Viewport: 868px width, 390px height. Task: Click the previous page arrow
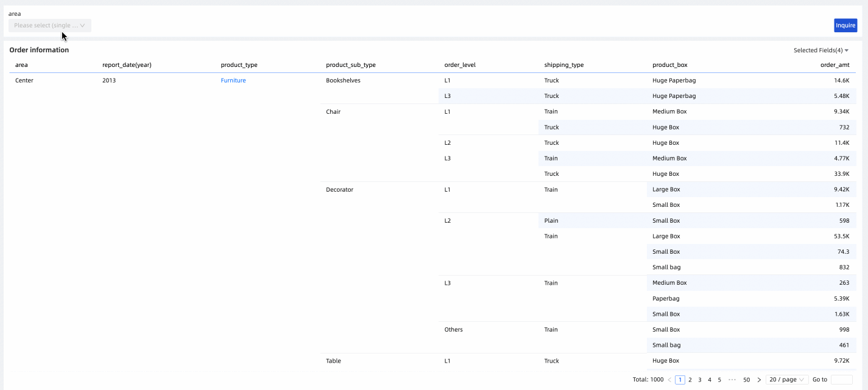coord(669,380)
